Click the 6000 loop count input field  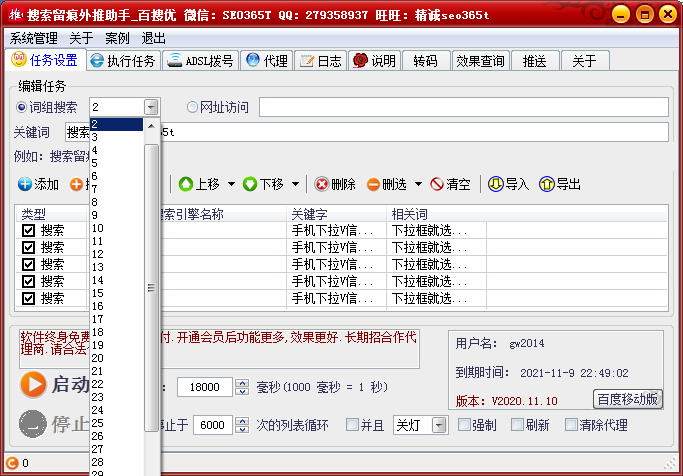pos(212,425)
